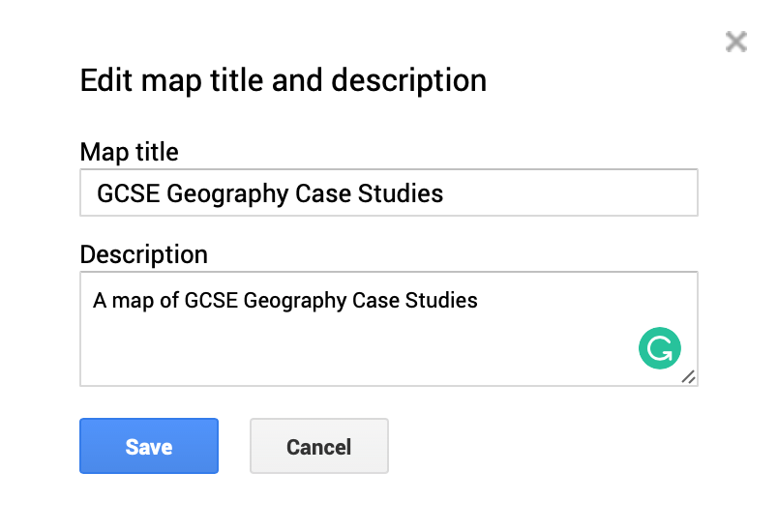This screenshot has height=532, width=778.
Task: Click the word "Studies" in Map title field
Action: [401, 193]
